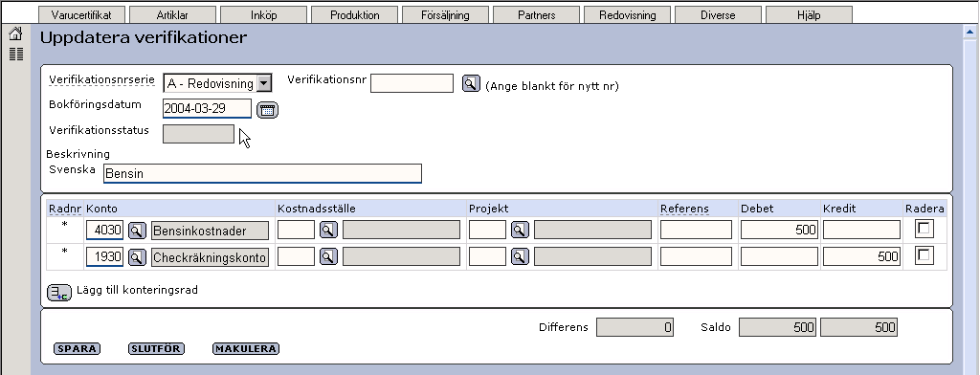Click the list view icon below home
Viewport: 980px width, 375px height.
click(x=15, y=55)
